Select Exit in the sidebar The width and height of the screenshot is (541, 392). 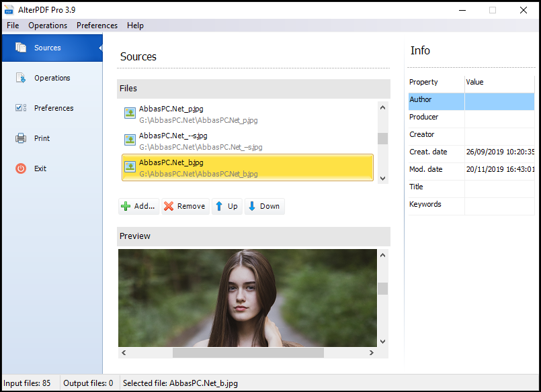point(52,168)
